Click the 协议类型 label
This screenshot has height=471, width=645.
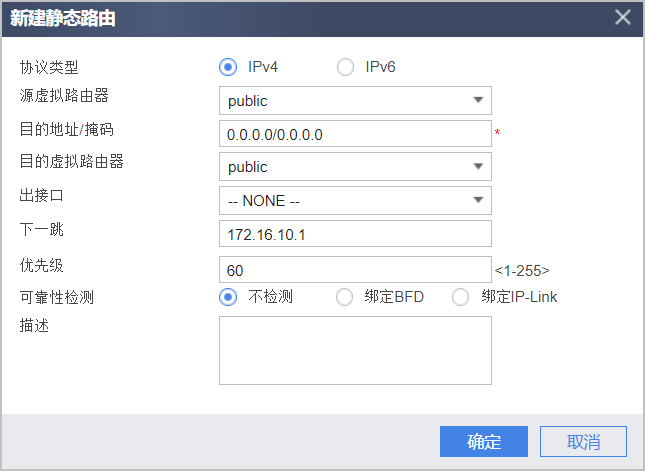pyautogui.click(x=49, y=67)
